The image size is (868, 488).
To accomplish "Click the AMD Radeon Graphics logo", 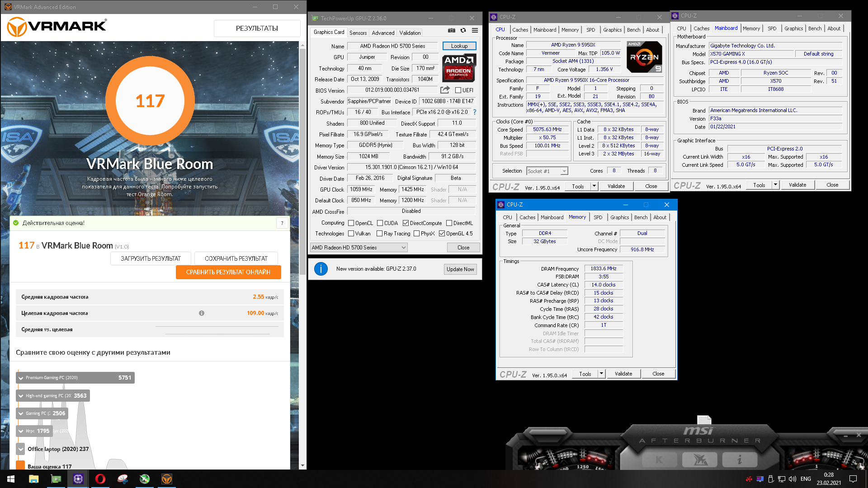I will [x=458, y=68].
